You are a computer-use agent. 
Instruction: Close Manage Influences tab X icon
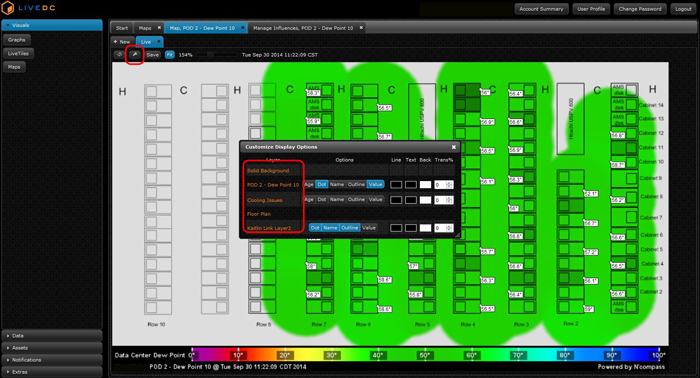click(361, 28)
